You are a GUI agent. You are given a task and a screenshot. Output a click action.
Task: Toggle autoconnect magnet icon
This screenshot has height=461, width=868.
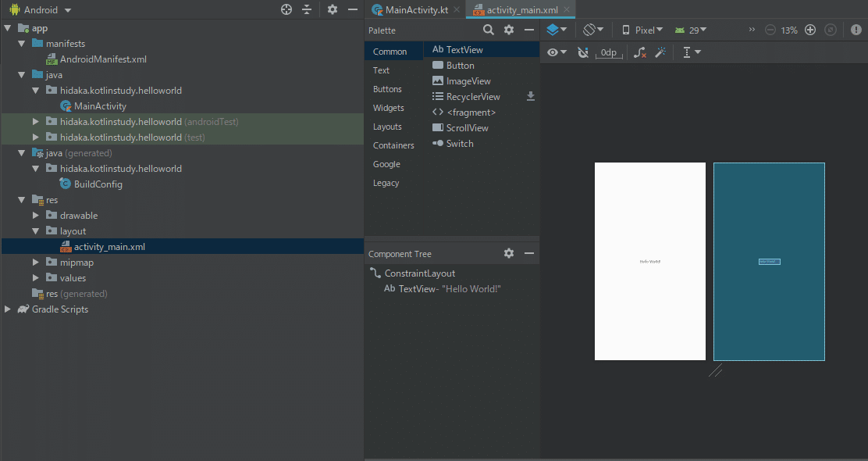tap(583, 52)
